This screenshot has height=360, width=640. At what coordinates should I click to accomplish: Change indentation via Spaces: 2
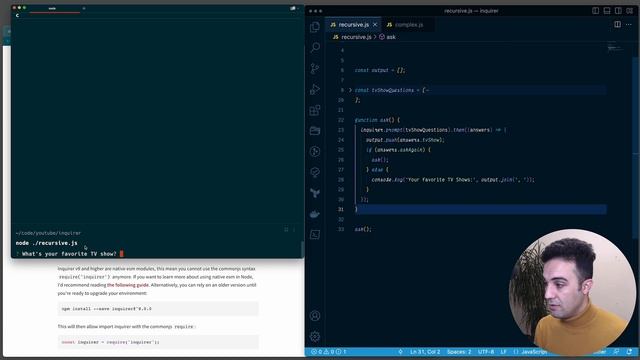[459, 351]
